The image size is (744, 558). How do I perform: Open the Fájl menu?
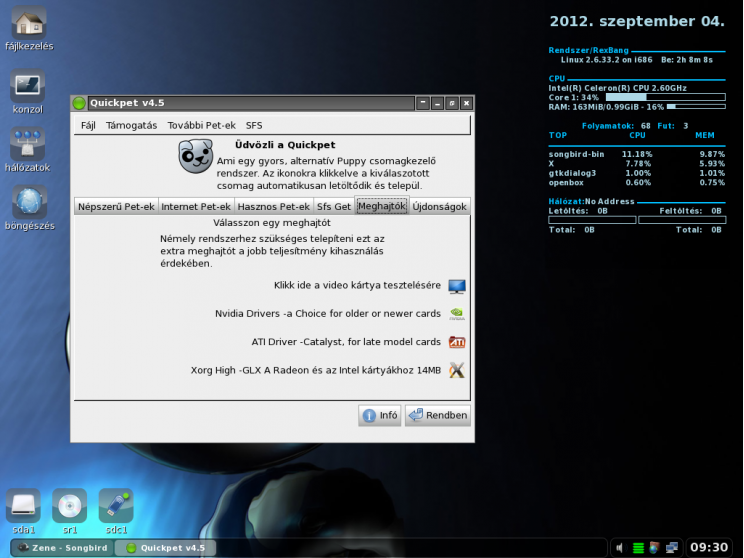tap(88, 125)
